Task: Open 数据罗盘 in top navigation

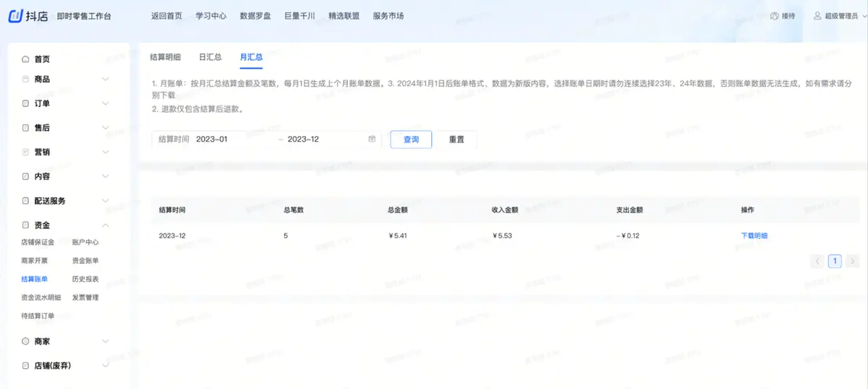Action: [x=255, y=16]
